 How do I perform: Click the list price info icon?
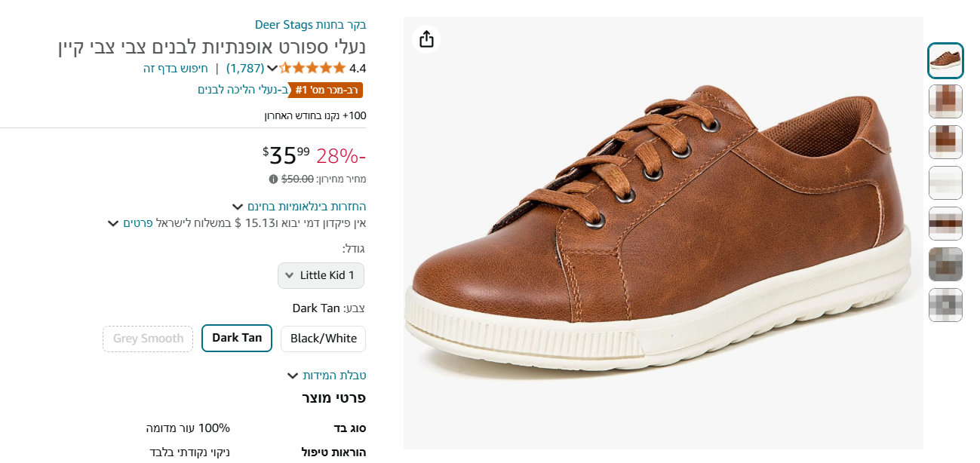pos(273,179)
